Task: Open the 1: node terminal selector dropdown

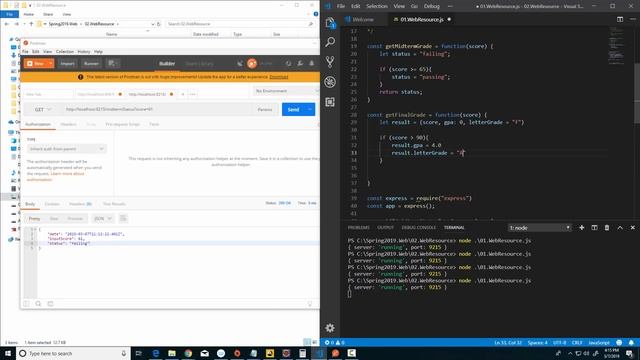Action: [x=539, y=228]
